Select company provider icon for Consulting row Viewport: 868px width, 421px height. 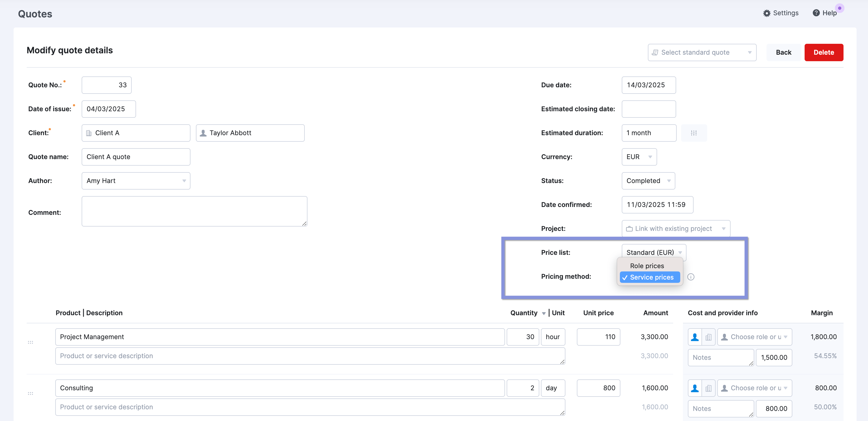click(708, 388)
